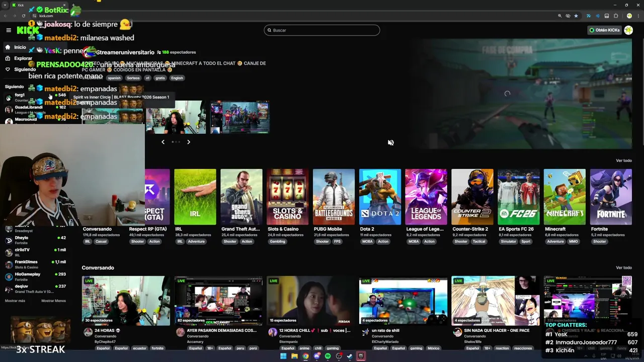Go to previous featured stream

tap(163, 142)
